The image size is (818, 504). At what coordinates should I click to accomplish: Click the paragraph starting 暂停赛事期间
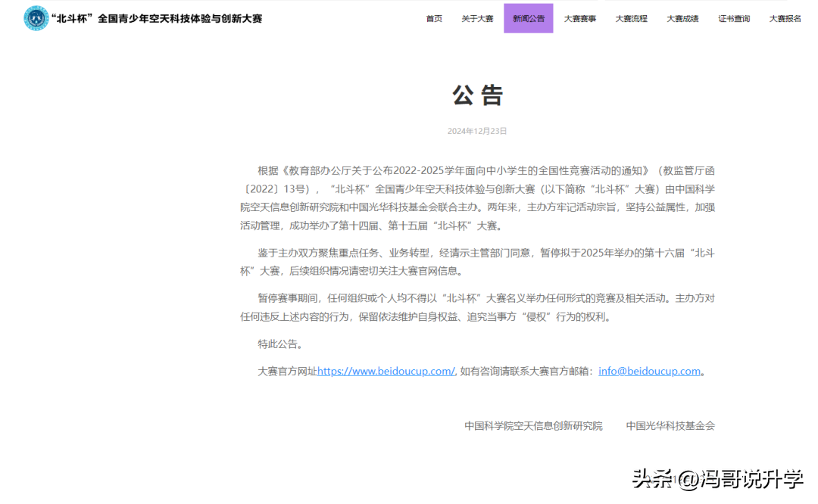[477, 307]
